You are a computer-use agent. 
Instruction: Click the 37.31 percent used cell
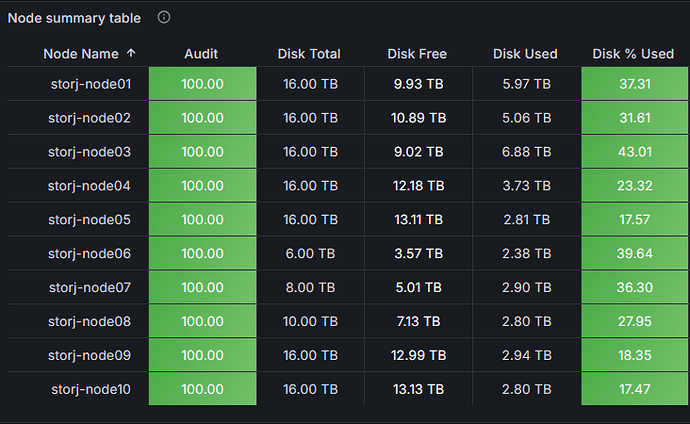coord(635,84)
